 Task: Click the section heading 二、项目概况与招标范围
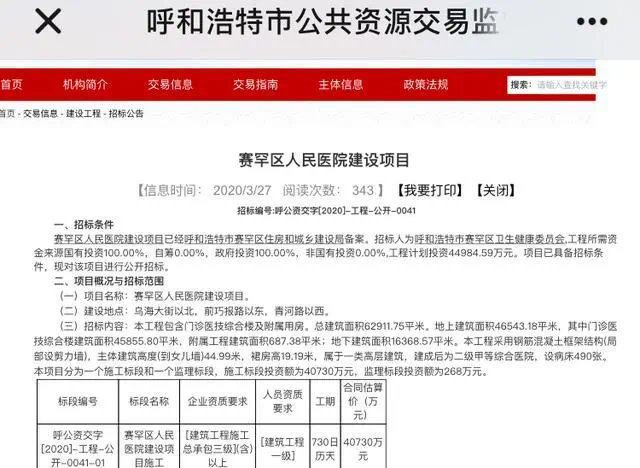pos(109,281)
